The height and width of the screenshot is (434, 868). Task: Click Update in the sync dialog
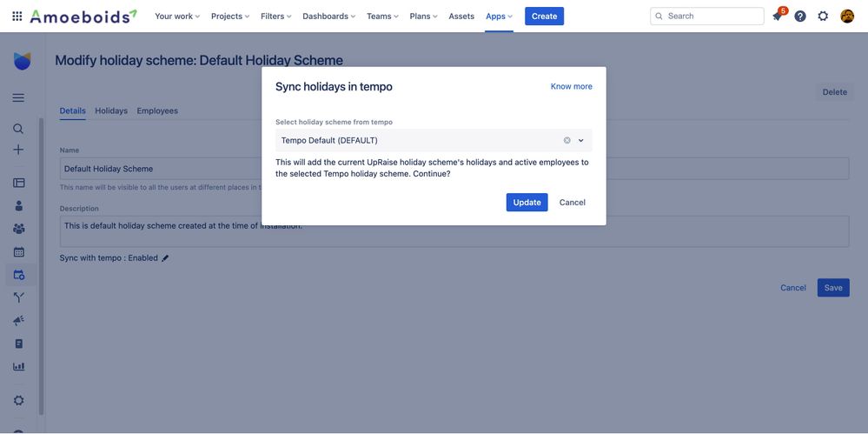527,203
